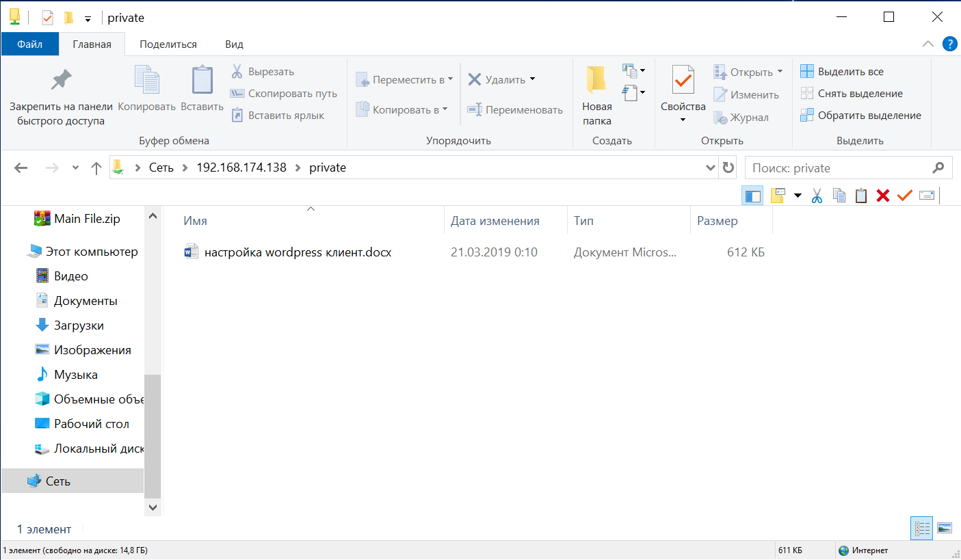This screenshot has height=560, width=961.
Task: Click the rename toolbar icon
Action: pos(927,196)
